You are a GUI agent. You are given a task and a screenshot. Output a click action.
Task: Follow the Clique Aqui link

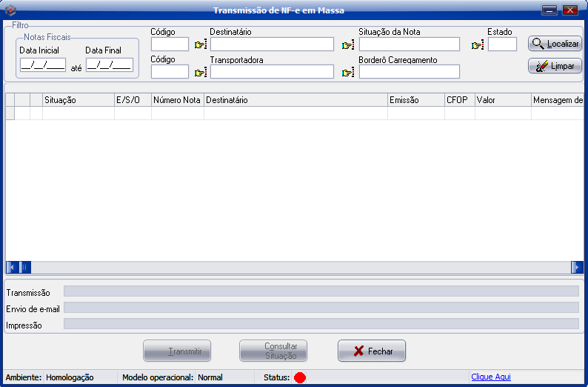(490, 377)
